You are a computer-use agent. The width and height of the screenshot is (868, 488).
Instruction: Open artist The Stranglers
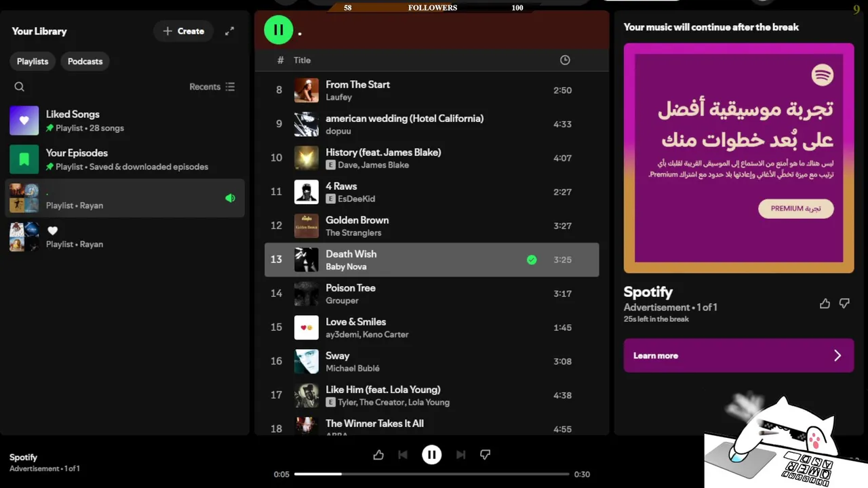[353, 233]
